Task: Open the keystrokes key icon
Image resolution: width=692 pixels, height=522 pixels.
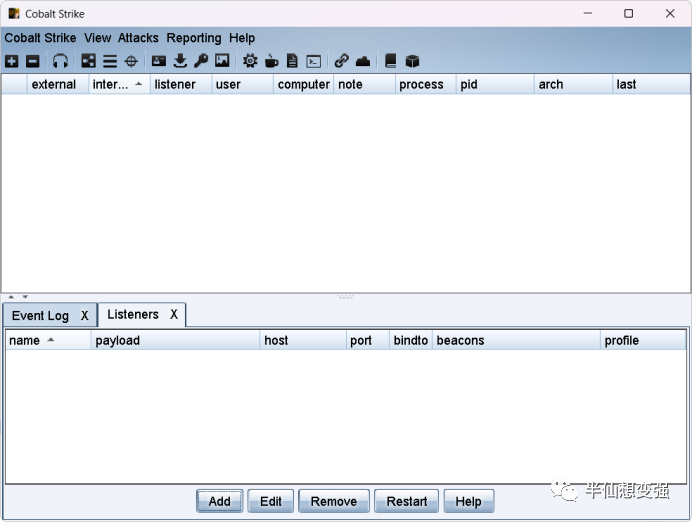Action: point(201,61)
